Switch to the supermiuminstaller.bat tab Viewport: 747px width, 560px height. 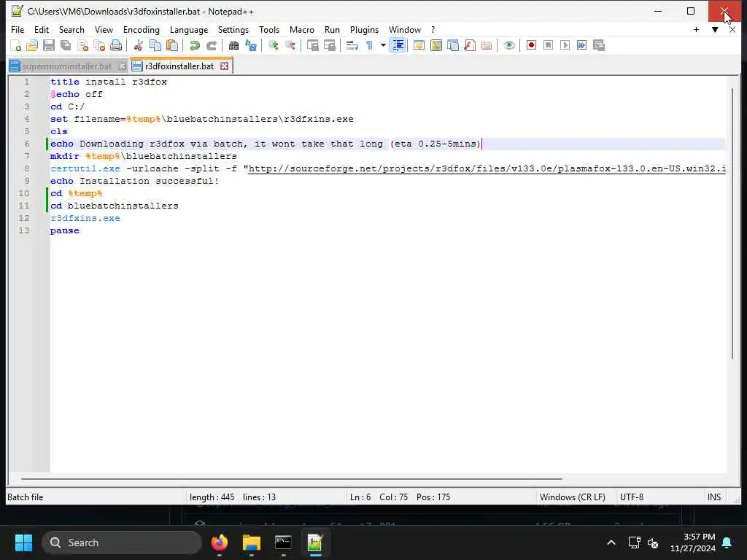coord(67,66)
